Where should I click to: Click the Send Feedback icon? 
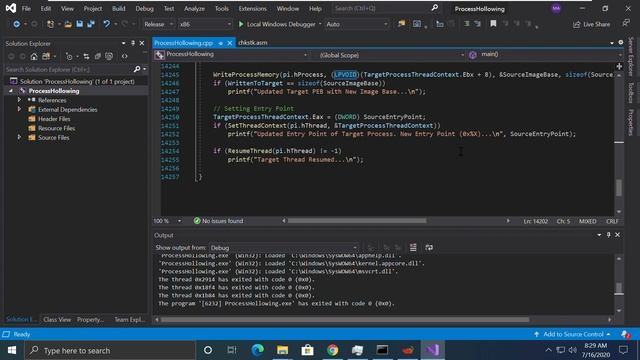pyautogui.click(x=626, y=24)
